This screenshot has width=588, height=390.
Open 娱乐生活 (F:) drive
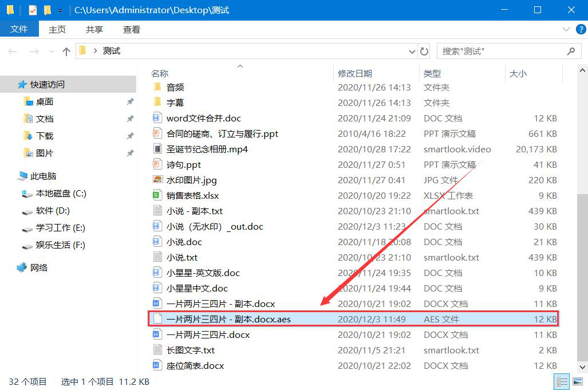(60, 245)
